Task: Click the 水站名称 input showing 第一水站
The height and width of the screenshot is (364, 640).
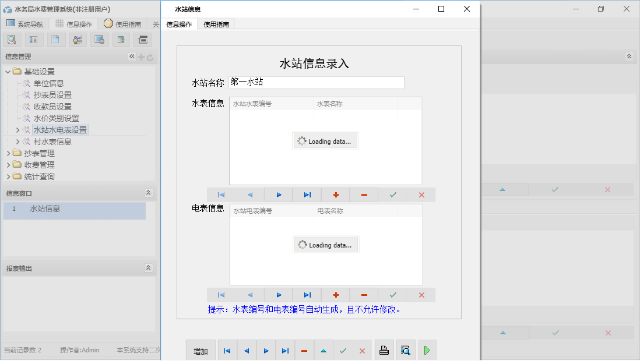Action: [x=317, y=82]
